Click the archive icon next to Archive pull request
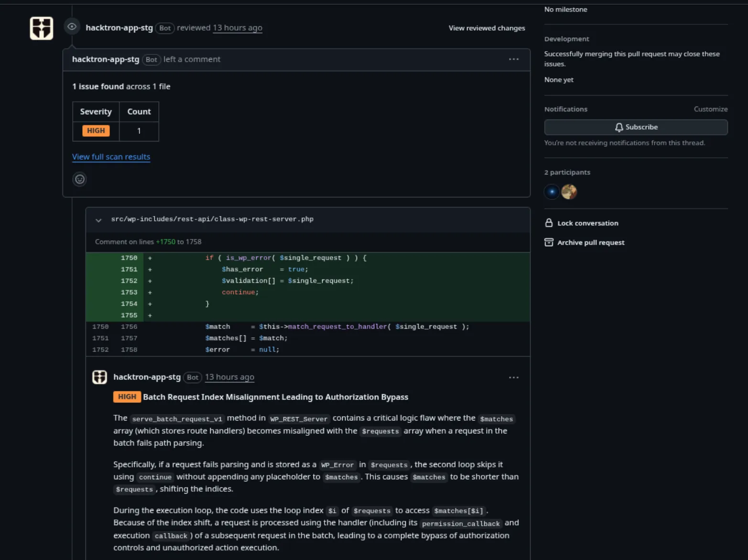The height and width of the screenshot is (560, 748). click(549, 242)
